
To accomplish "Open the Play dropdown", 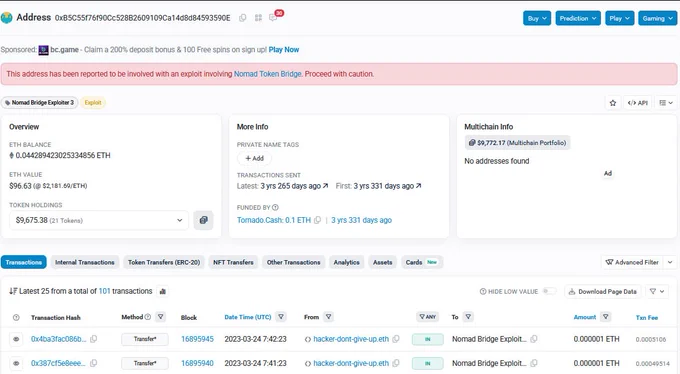I will click(619, 18).
